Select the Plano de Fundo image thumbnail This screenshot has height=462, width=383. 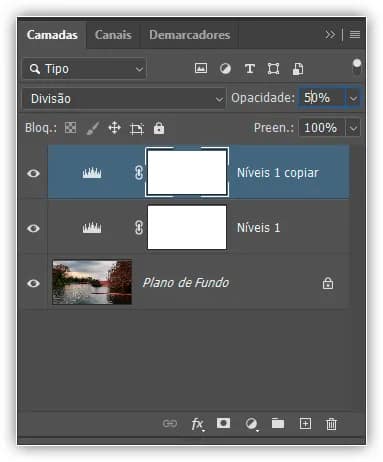92,282
